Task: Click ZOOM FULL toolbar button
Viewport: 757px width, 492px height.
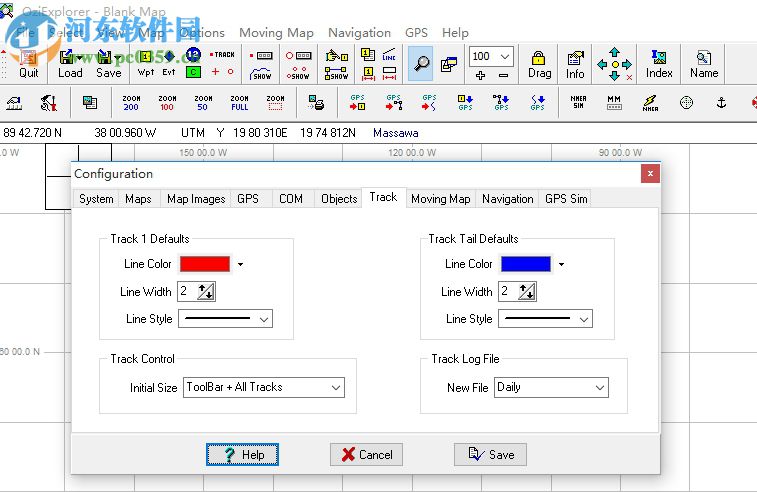Action: 239,102
